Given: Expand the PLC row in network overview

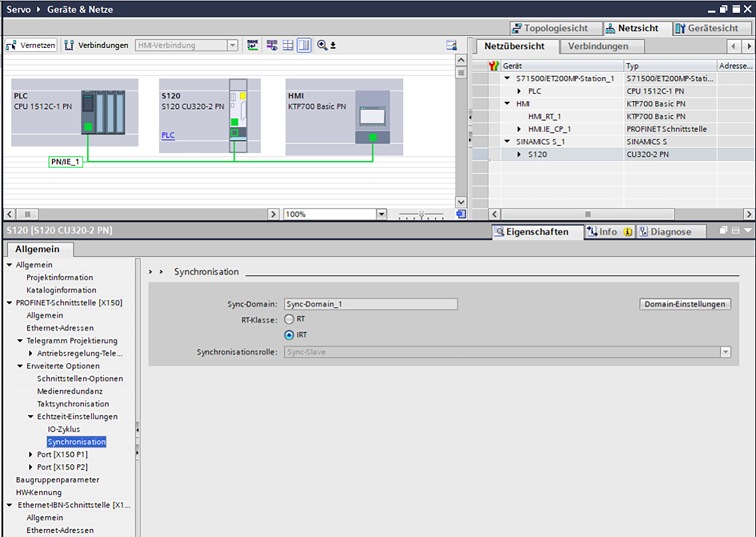Looking at the screenshot, I should pos(519,91).
